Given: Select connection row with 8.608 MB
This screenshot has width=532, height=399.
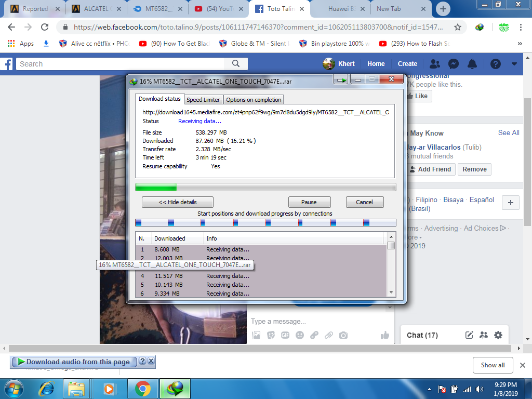Looking at the screenshot, I should [x=261, y=249].
